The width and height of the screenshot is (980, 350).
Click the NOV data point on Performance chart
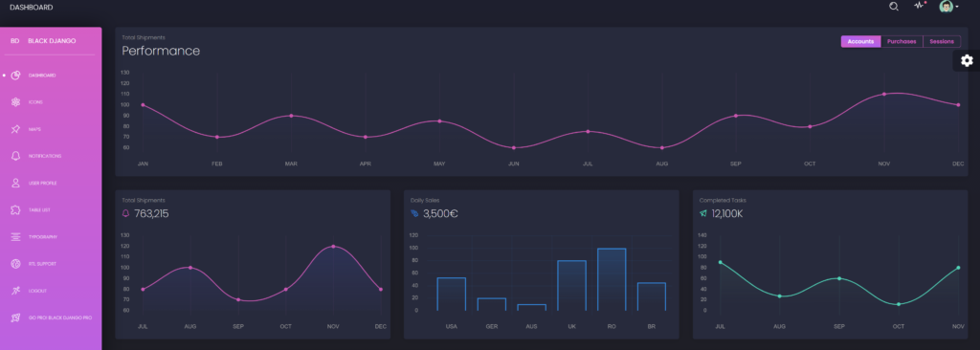[883, 94]
